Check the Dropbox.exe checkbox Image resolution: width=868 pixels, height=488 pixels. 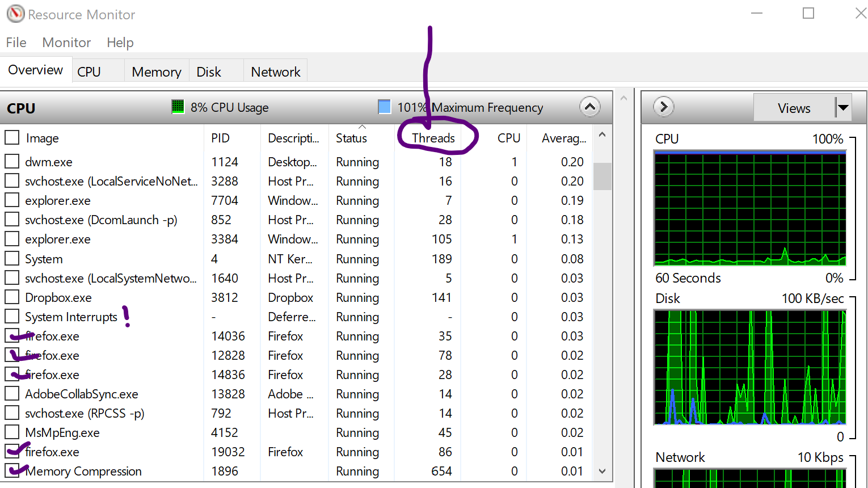(12, 297)
